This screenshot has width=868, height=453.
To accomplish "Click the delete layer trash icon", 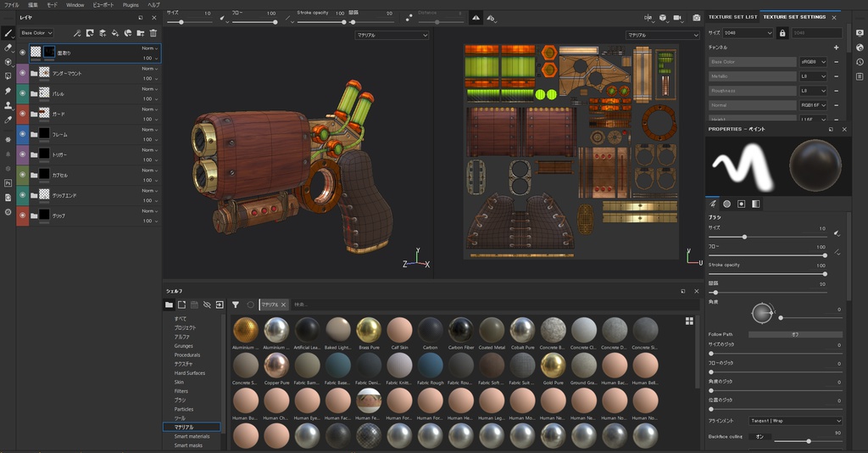I will pos(153,33).
